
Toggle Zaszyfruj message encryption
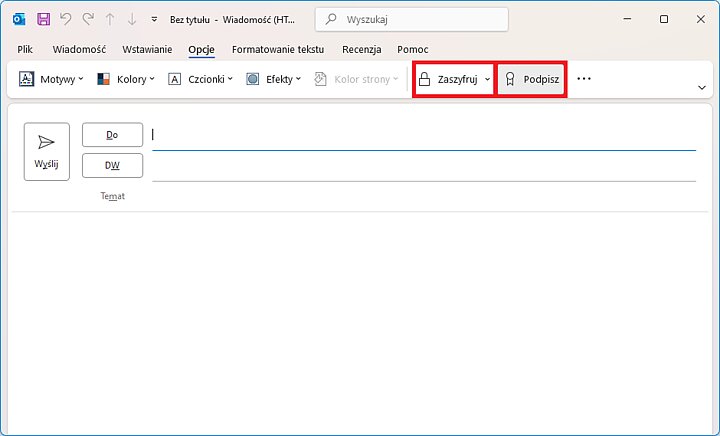(x=448, y=79)
